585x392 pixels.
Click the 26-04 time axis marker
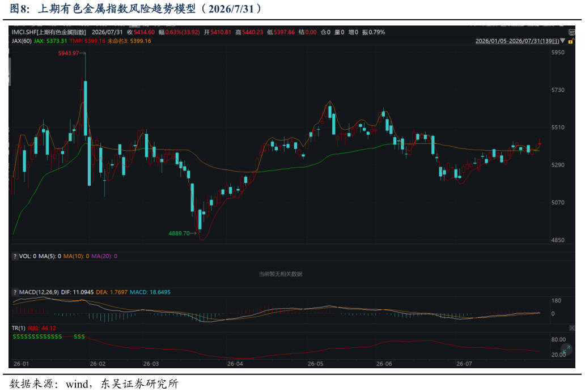[235, 364]
